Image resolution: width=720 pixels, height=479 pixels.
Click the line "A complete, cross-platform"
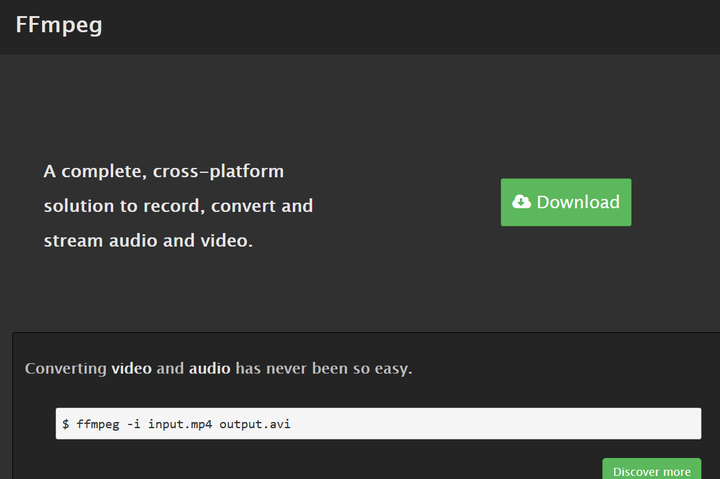click(164, 172)
